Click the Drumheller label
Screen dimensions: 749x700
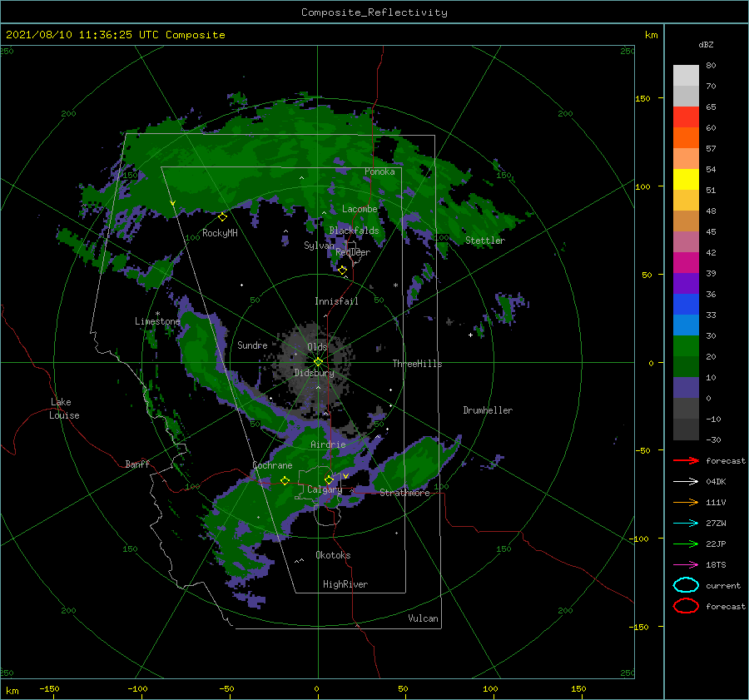click(x=488, y=410)
